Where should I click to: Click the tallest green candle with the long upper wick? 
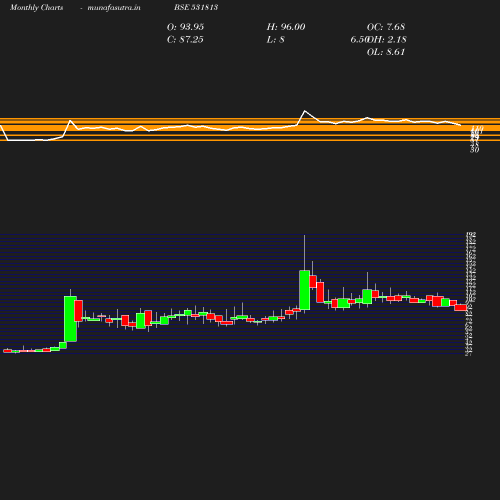pyautogui.click(x=304, y=290)
